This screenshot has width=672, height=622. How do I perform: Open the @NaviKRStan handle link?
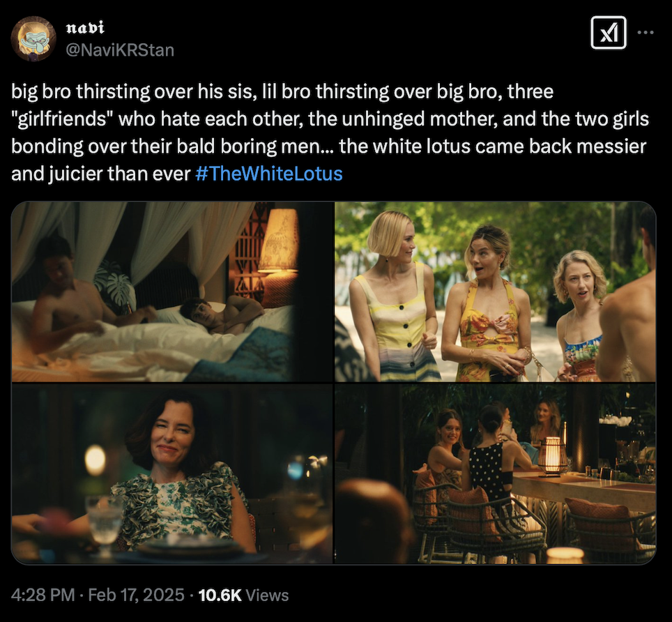click(120, 50)
